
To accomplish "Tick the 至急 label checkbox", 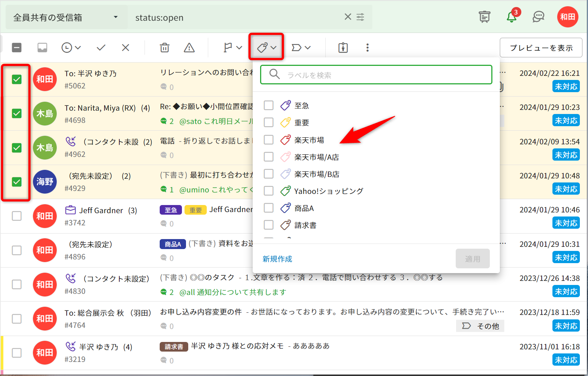I will point(269,105).
